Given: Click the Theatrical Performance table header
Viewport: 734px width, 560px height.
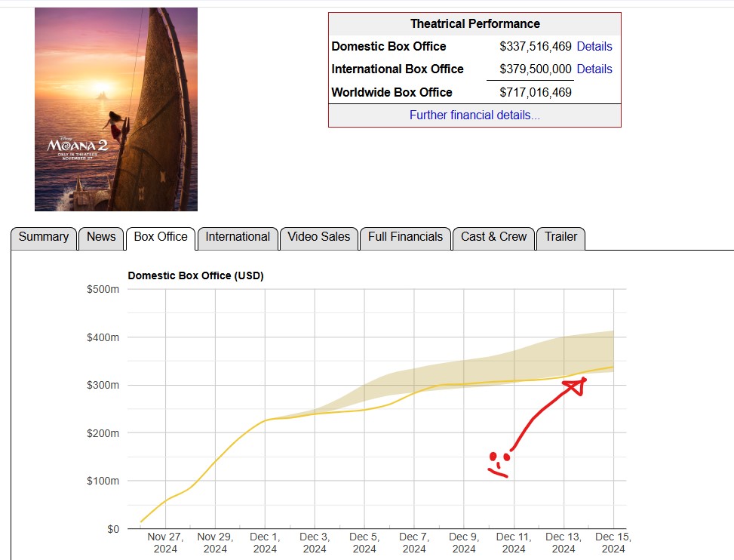Looking at the screenshot, I should click(x=474, y=23).
